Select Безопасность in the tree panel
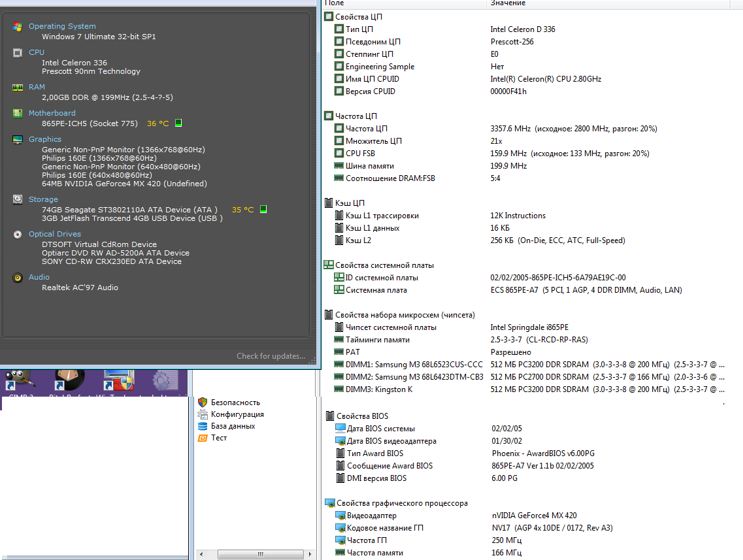743x560 pixels. pyautogui.click(x=235, y=403)
